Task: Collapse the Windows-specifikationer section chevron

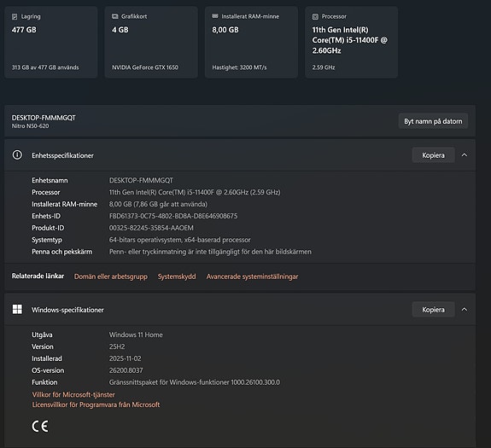Action: [x=465, y=310]
